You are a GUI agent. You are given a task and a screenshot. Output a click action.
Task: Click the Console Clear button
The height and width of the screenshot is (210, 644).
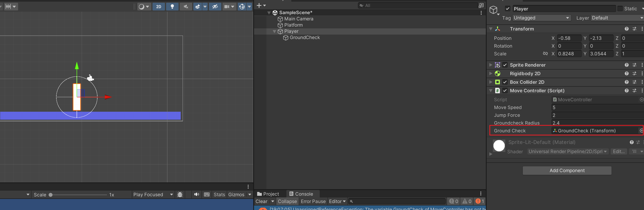click(x=261, y=201)
